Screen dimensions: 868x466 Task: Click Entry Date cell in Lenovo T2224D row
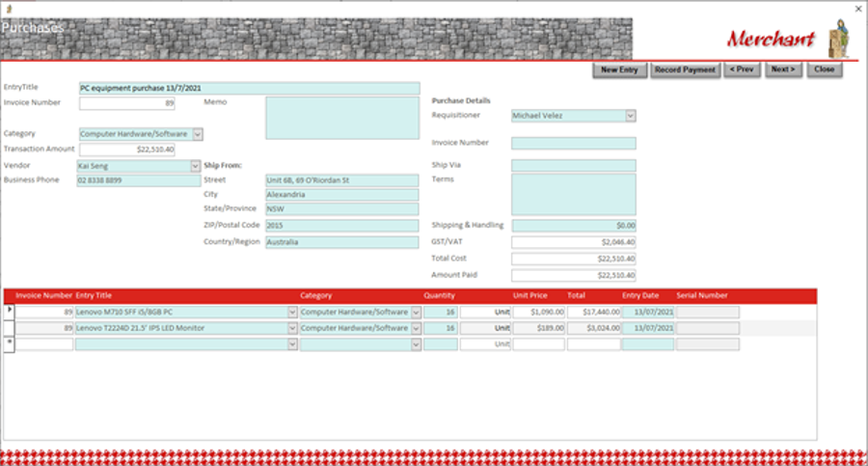point(648,329)
